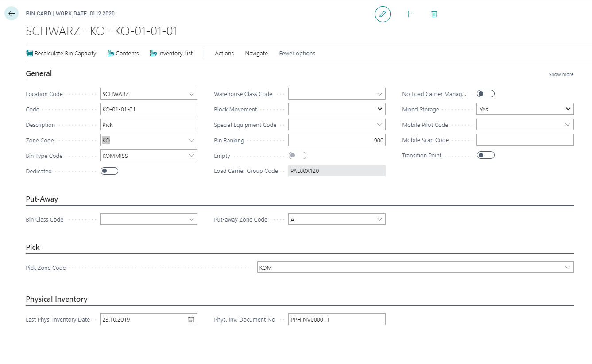
Task: Expand the Mobile Pilot Code dropdown
Action: tap(568, 125)
